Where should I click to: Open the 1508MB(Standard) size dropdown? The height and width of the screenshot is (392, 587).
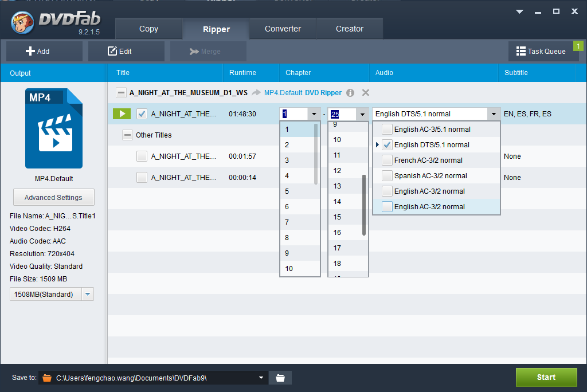(88, 295)
